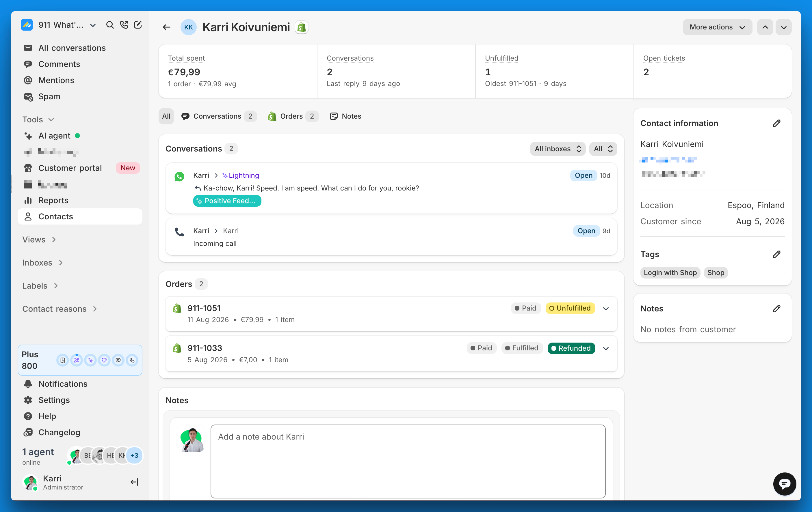Image resolution: width=812 pixels, height=512 pixels.
Task: Open Reports in the sidebar
Action: coord(80,200)
